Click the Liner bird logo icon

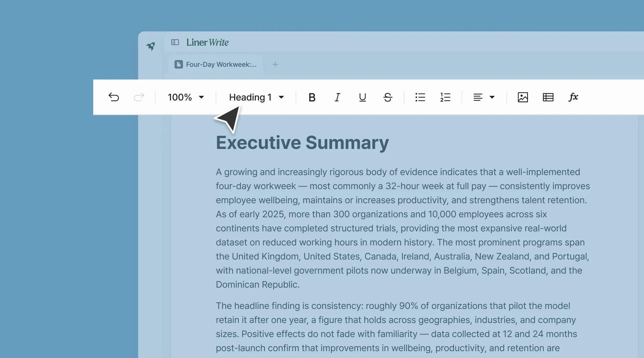[151, 46]
